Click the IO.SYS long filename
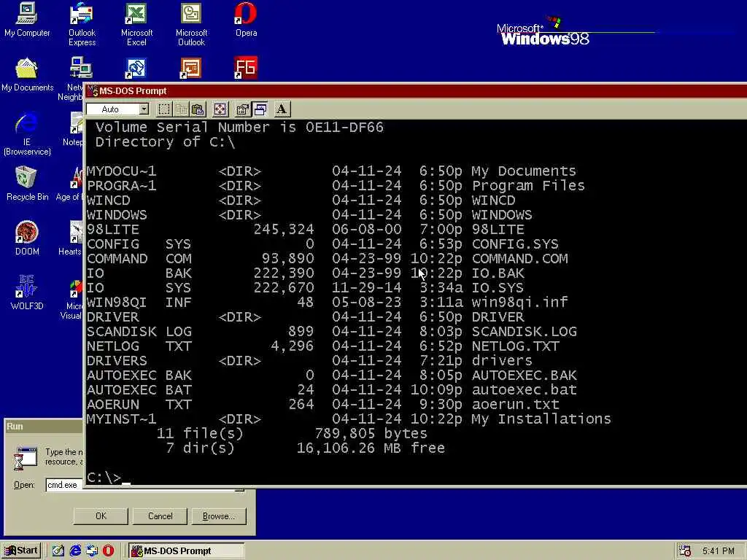747x560 pixels. pos(498,287)
